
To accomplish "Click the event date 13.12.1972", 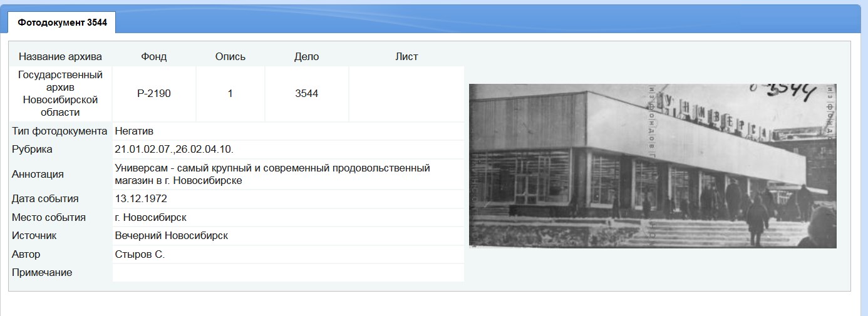I will pos(141,198).
